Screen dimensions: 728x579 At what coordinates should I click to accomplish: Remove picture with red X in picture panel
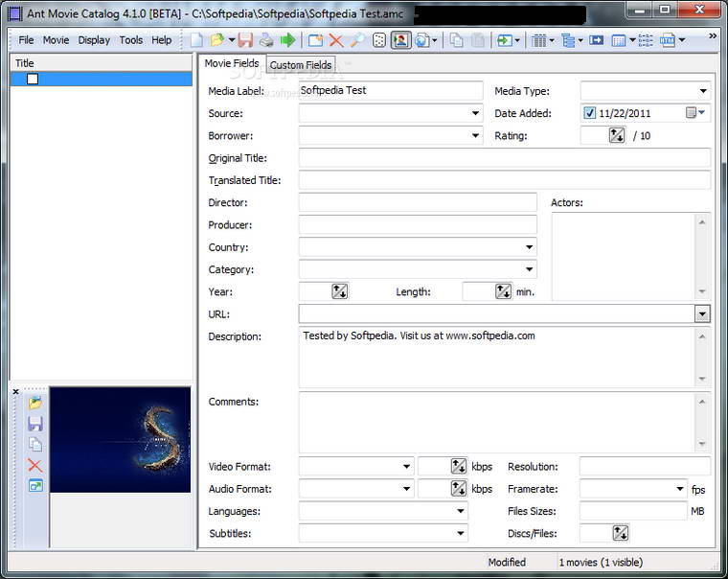[35, 465]
